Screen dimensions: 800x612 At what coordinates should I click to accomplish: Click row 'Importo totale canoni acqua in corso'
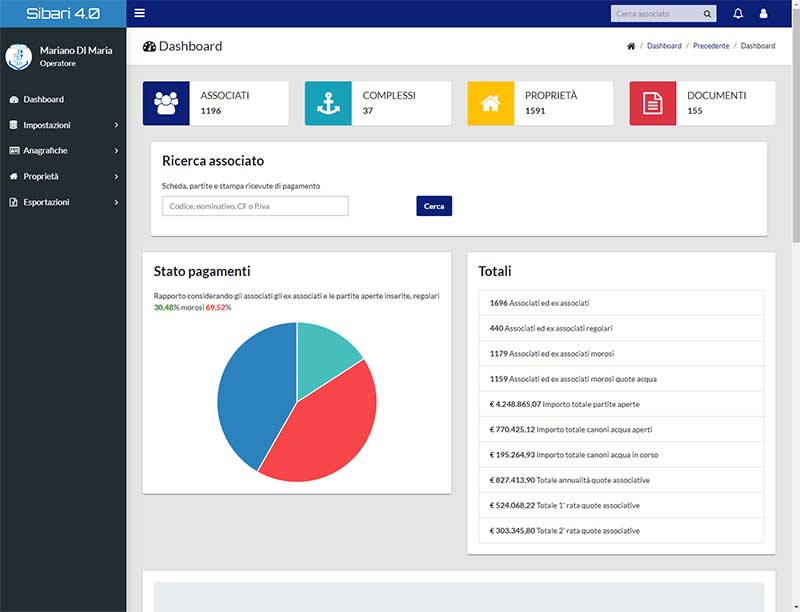(x=621, y=454)
